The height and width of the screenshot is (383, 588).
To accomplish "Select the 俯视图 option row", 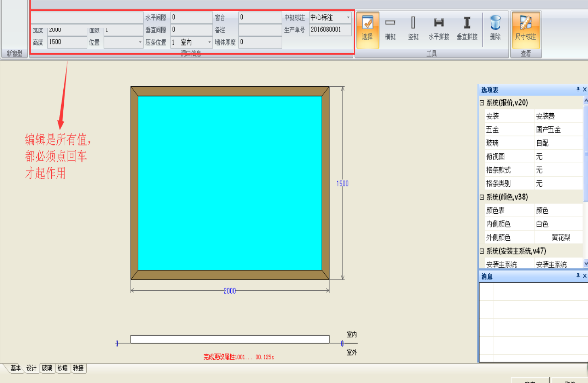I will point(534,156).
